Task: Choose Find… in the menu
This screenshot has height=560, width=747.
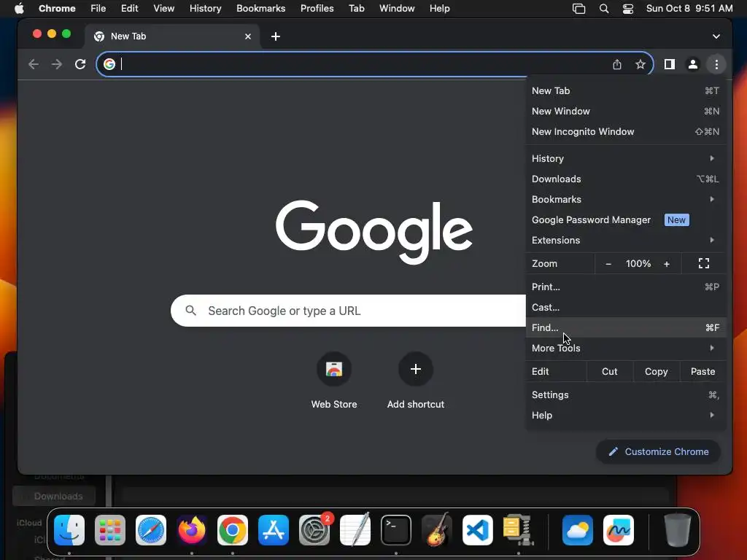Action: pyautogui.click(x=626, y=327)
